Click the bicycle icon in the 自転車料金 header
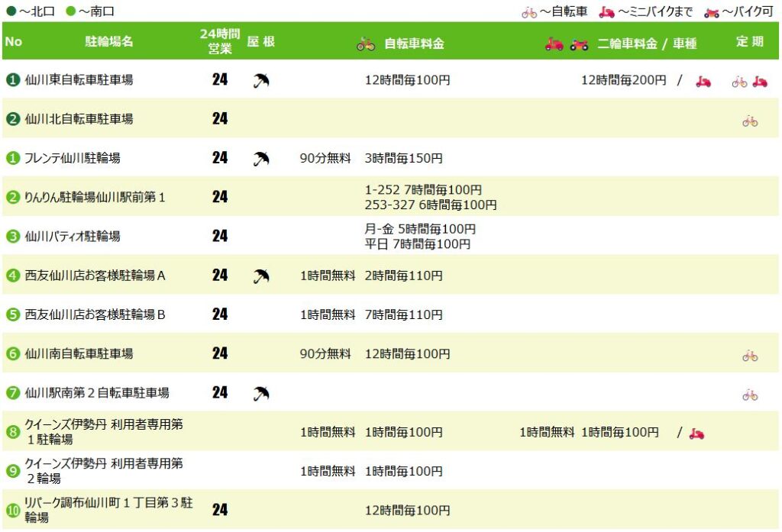 click(366, 44)
